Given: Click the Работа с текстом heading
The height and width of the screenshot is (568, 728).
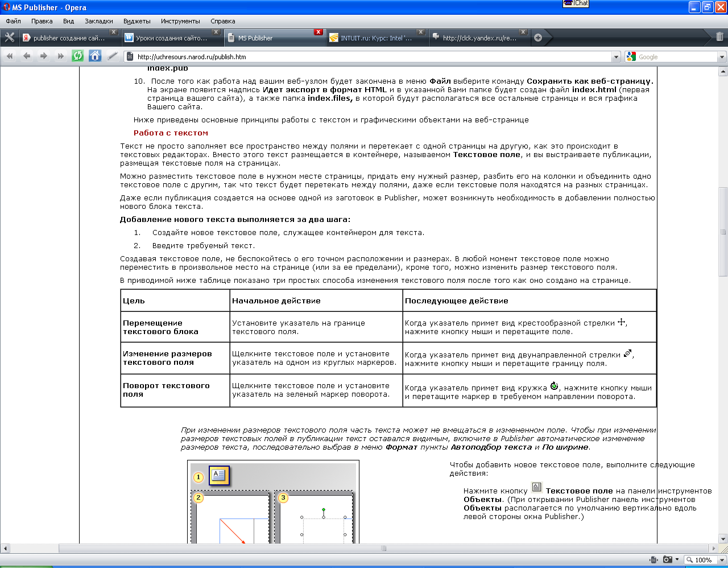Looking at the screenshot, I should (171, 133).
